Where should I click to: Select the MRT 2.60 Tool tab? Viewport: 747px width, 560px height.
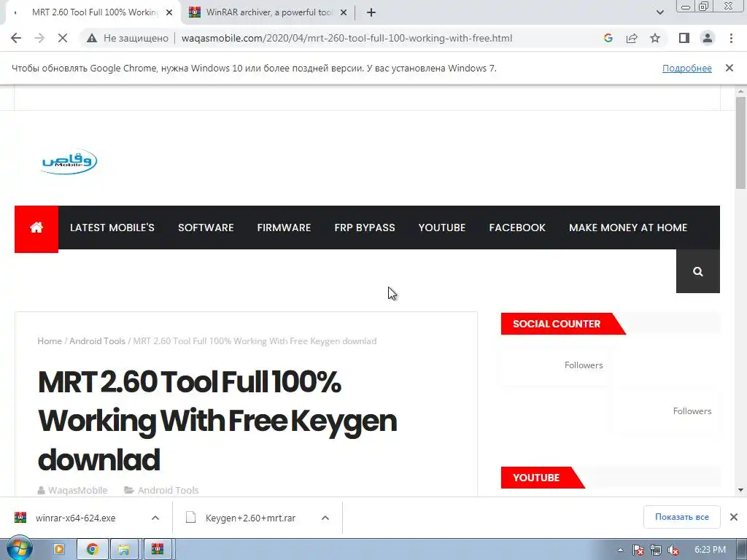[93, 12]
